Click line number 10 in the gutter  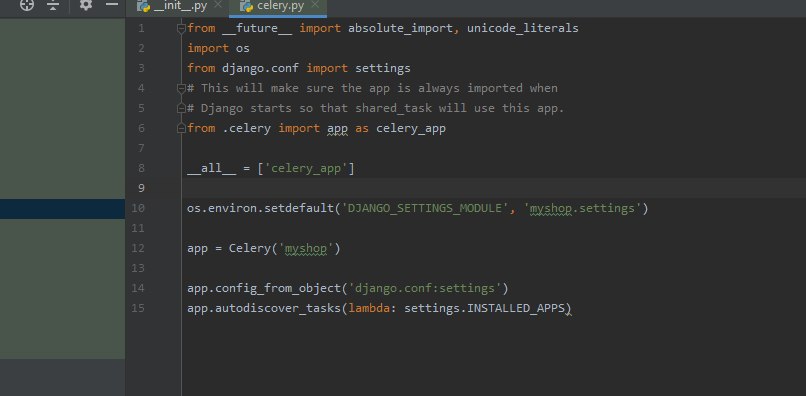(x=138, y=208)
